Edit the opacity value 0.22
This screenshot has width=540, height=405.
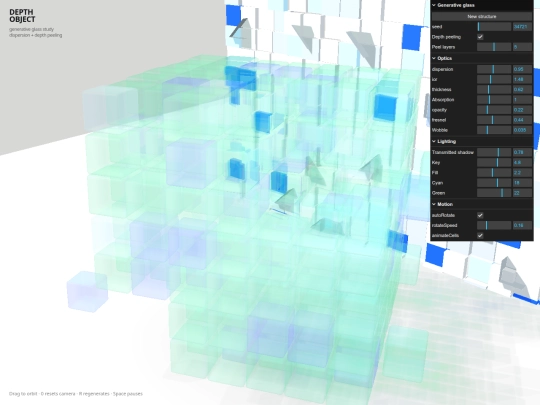(x=522, y=110)
